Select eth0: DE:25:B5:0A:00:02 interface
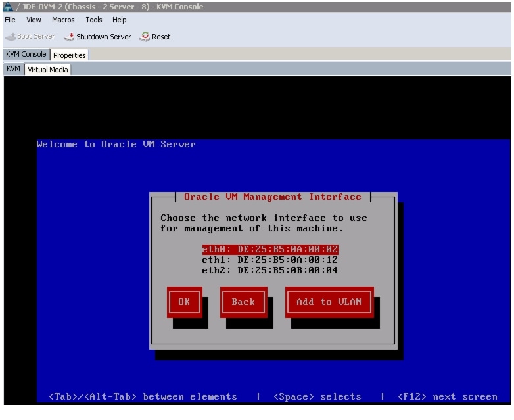This screenshot has height=420, width=514. pyautogui.click(x=270, y=249)
